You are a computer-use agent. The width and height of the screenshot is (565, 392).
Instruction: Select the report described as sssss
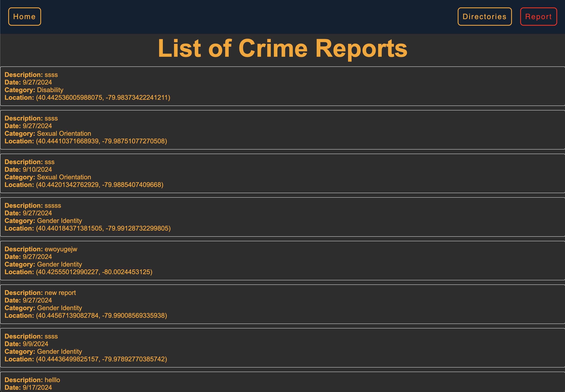[282, 217]
